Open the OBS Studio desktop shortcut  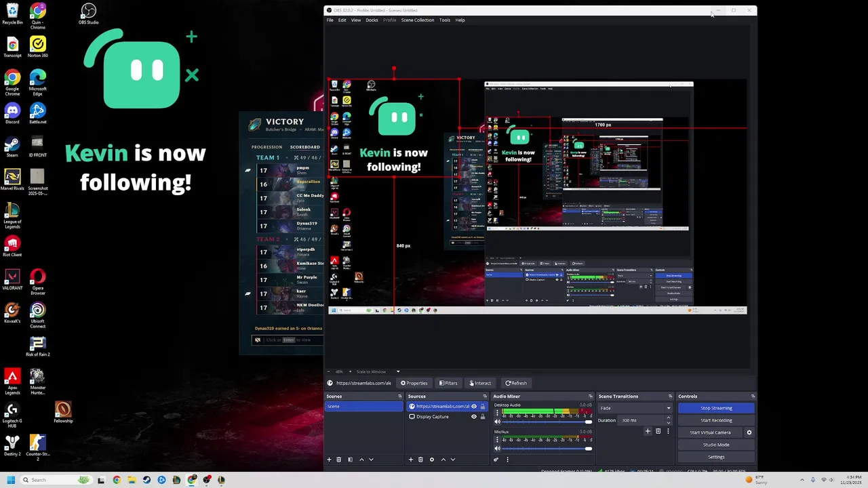point(88,14)
